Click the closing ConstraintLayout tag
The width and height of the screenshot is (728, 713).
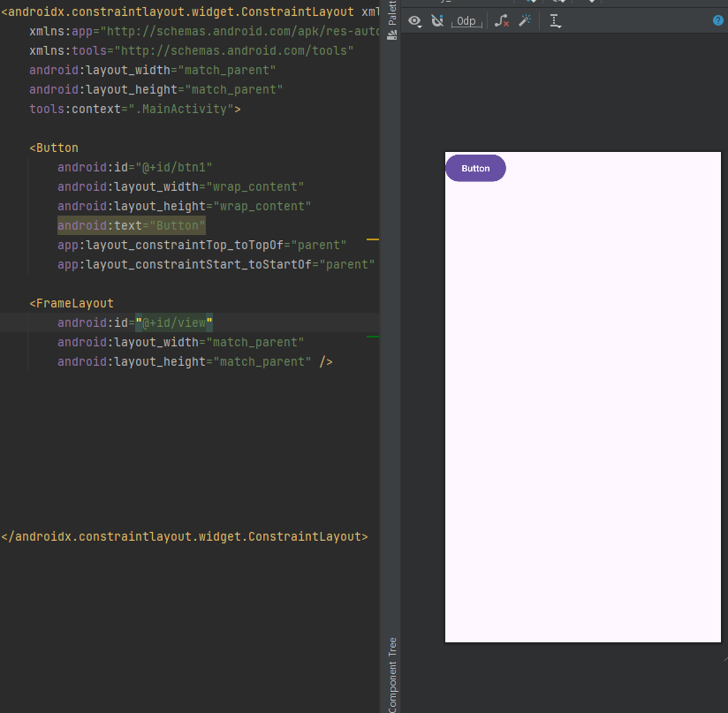click(x=185, y=536)
